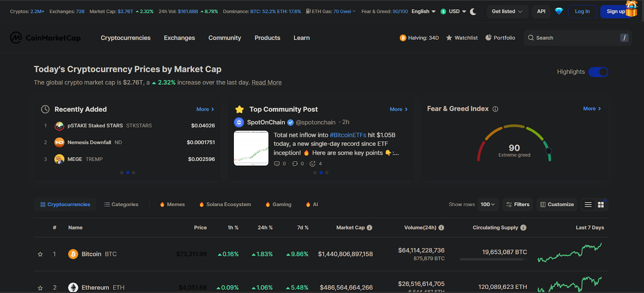
Task: Click the Market Cap info icon
Action: 369,227
